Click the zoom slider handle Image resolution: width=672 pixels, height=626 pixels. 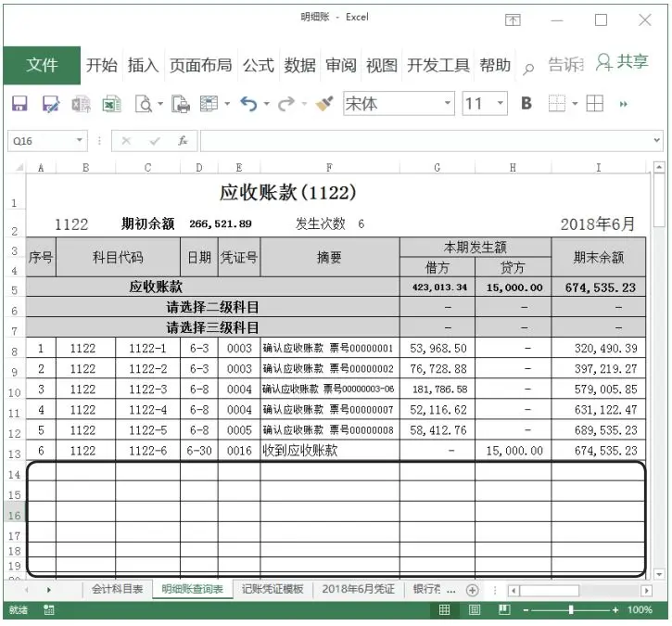tap(571, 610)
